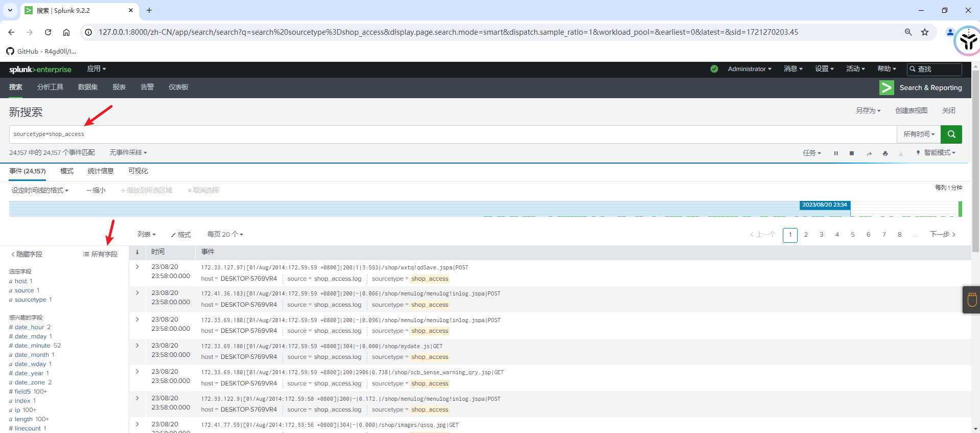Image resolution: width=980 pixels, height=433 pixels.
Task: Hide the fields sidebar via 隐藏字段
Action: 27,254
